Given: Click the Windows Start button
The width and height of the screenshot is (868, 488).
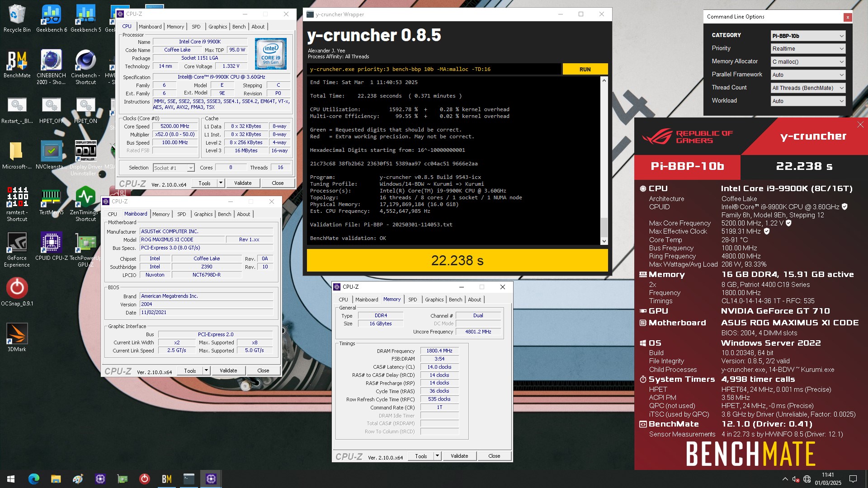Looking at the screenshot, I should pyautogui.click(x=11, y=479).
